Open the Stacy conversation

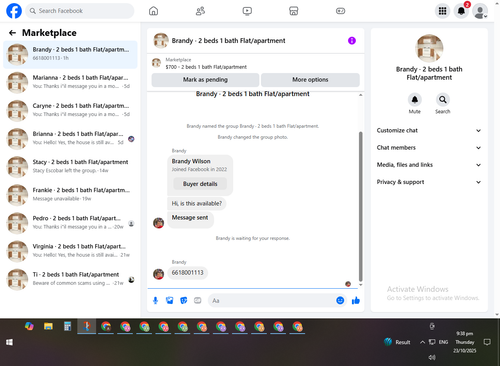pos(70,167)
